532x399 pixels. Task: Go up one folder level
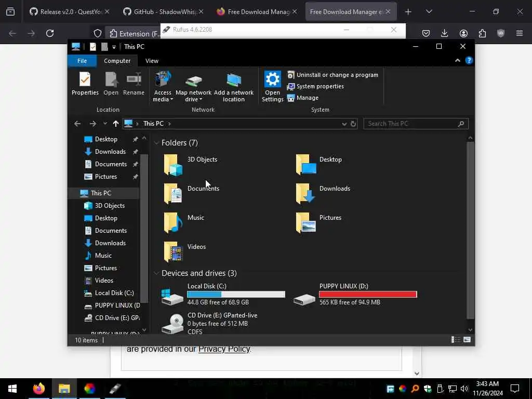(116, 124)
